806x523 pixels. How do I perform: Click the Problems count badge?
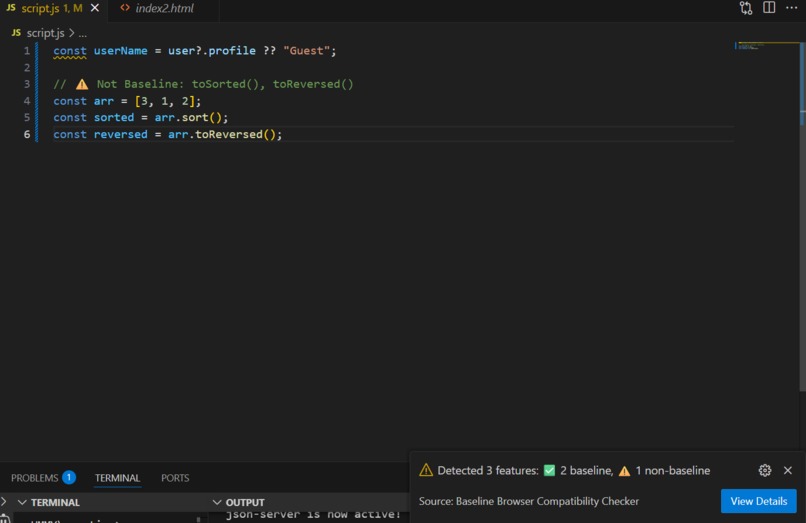(x=69, y=477)
